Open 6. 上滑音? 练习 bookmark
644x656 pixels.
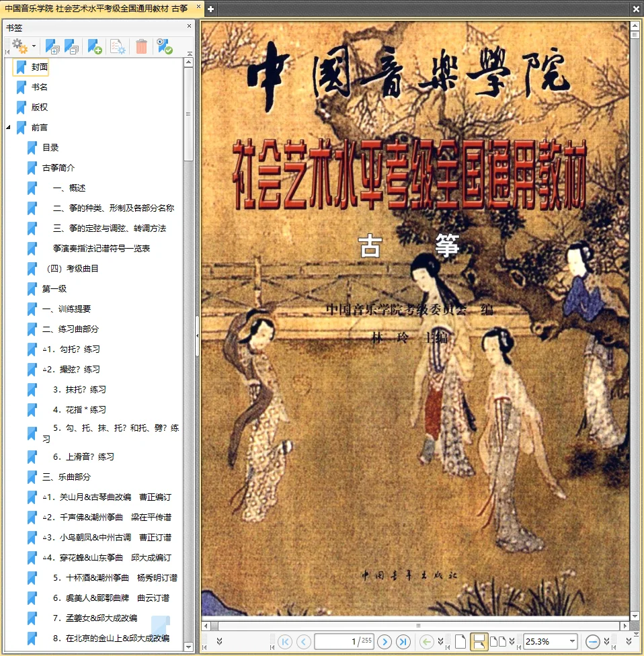click(83, 457)
